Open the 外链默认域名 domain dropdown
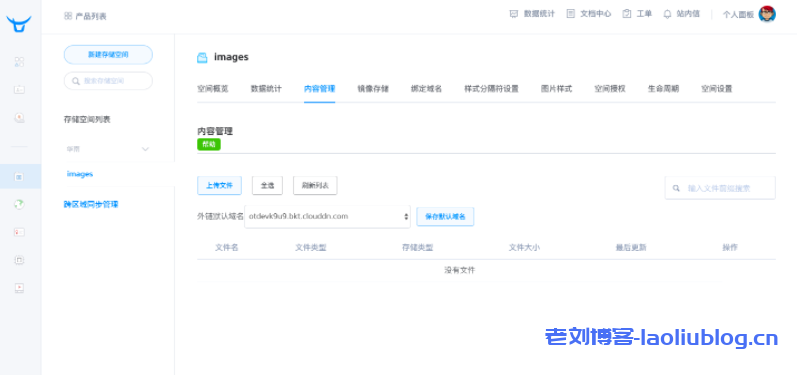 click(x=327, y=216)
